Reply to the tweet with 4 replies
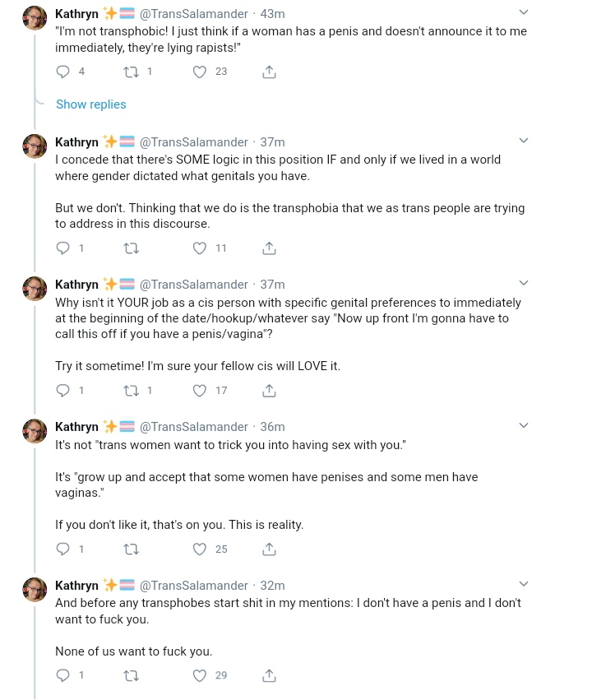The width and height of the screenshot is (592, 700). [63, 72]
